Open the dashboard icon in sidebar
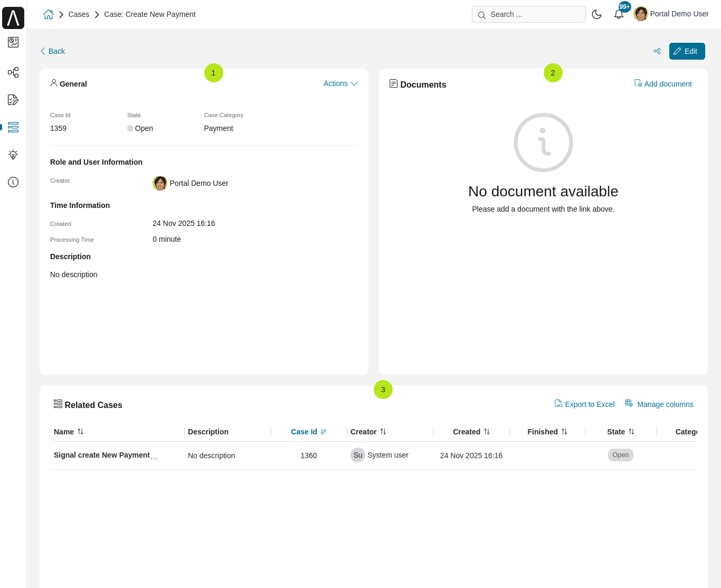Image resolution: width=721 pixels, height=588 pixels. click(13, 42)
